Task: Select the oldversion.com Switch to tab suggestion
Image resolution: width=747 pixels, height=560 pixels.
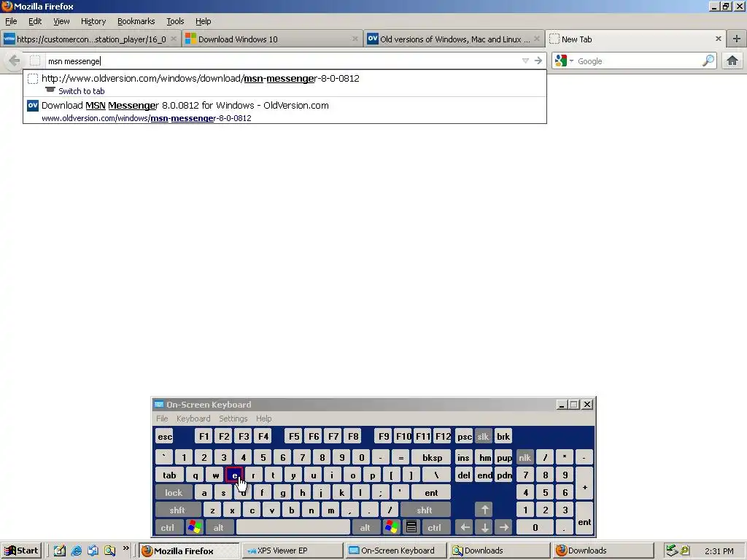Action: coord(285,84)
